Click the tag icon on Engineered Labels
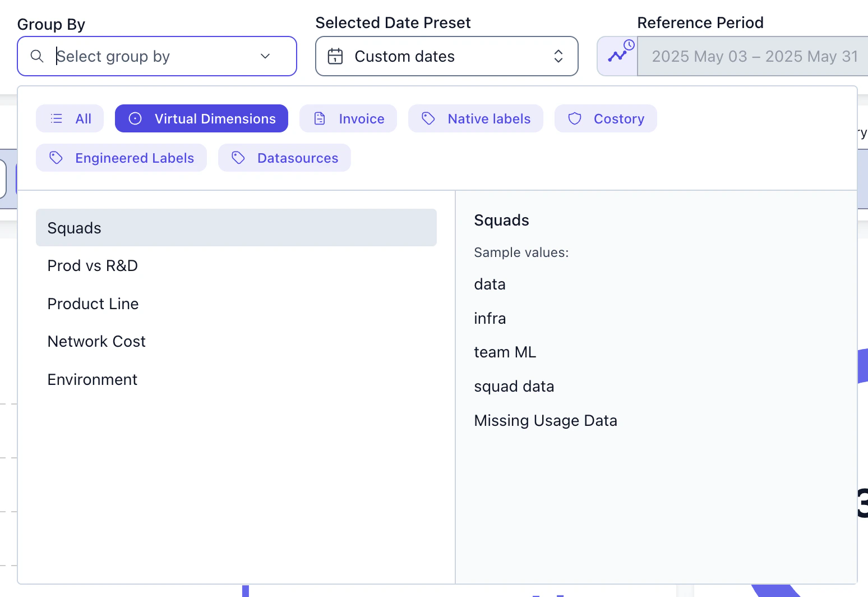 click(56, 158)
